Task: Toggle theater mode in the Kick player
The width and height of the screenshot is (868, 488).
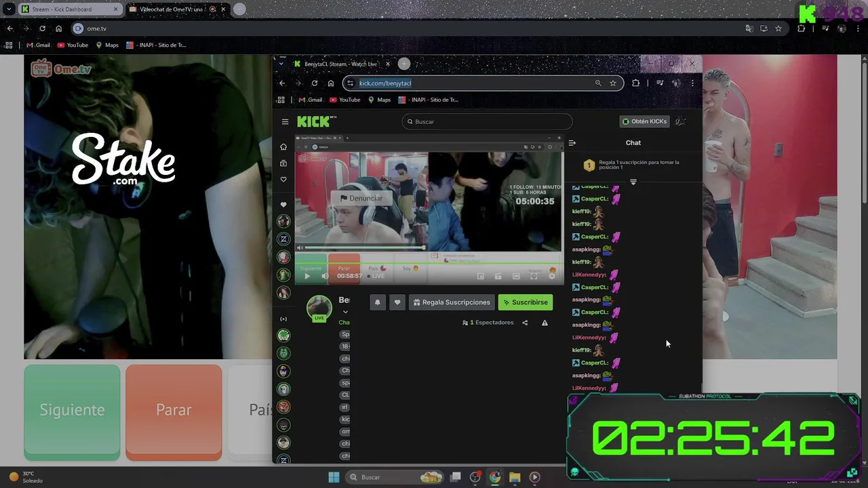Action: click(x=516, y=276)
